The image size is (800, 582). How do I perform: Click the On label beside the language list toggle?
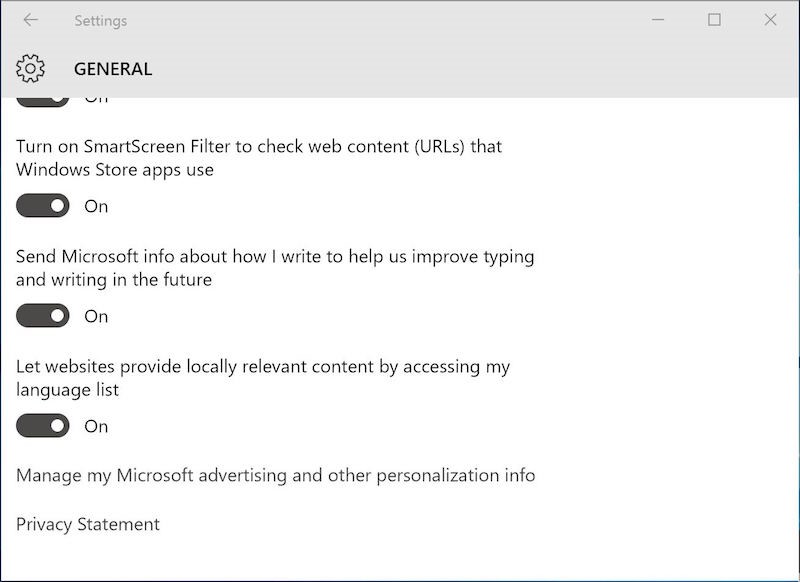click(96, 426)
